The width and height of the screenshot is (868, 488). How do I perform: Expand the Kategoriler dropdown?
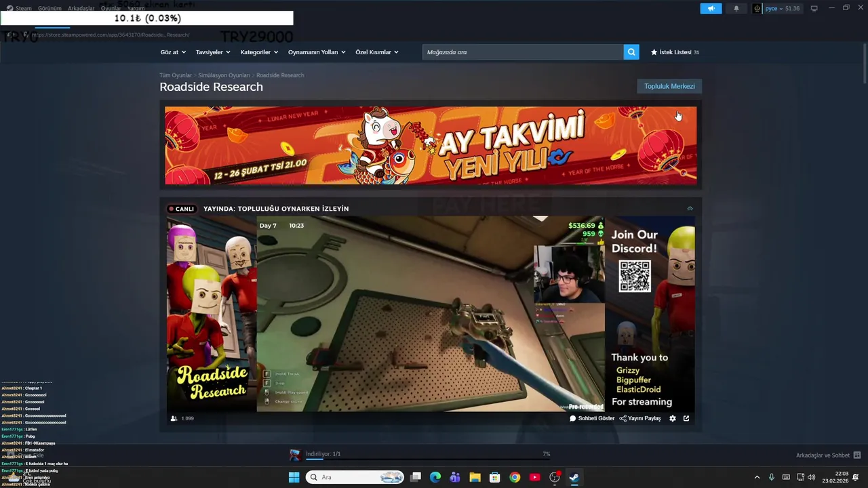tap(259, 52)
